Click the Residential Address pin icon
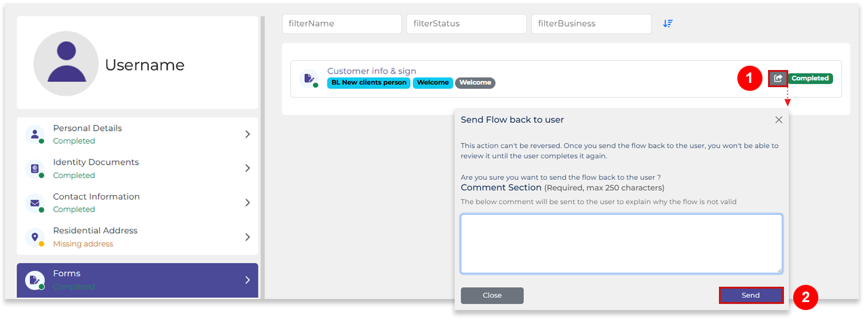Image resolution: width=868 pixels, height=326 pixels. pyautogui.click(x=35, y=237)
